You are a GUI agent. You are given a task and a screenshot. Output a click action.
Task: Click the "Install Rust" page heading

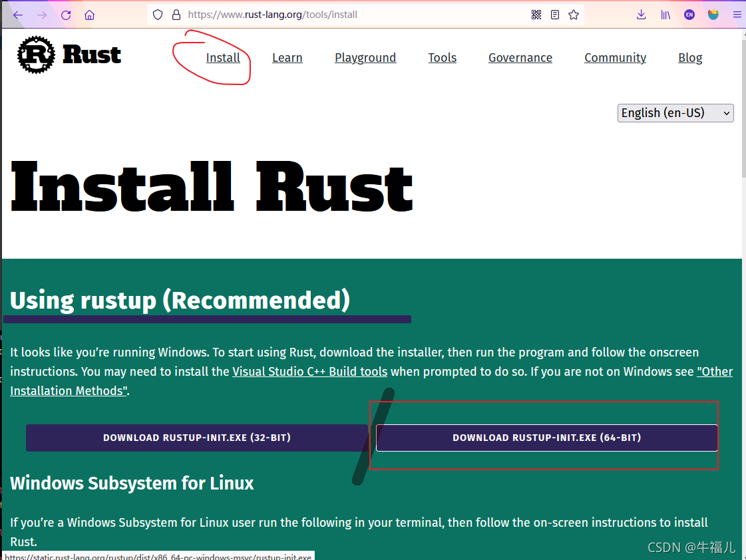click(x=212, y=187)
